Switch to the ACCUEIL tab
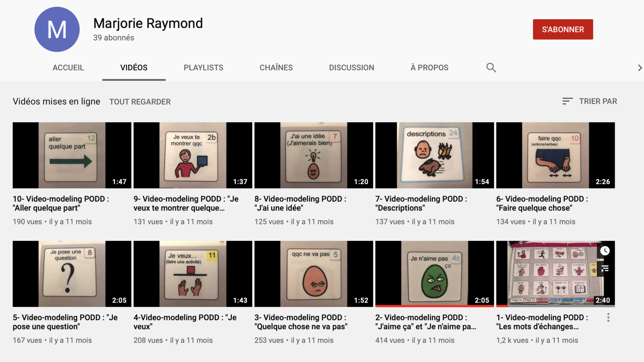The image size is (644, 362). point(68,68)
